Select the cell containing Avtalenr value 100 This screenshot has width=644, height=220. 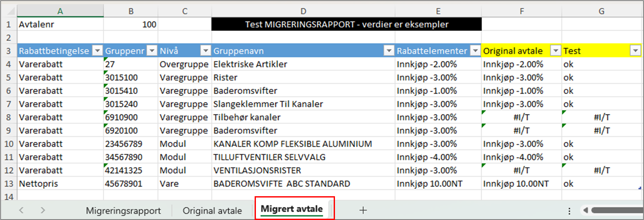pos(131,25)
